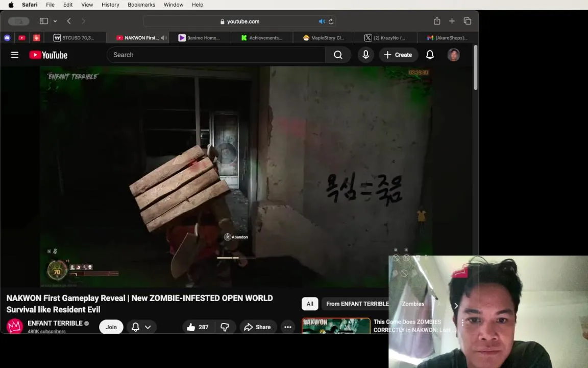
Task: Reload the page in Safari
Action: [x=331, y=21]
